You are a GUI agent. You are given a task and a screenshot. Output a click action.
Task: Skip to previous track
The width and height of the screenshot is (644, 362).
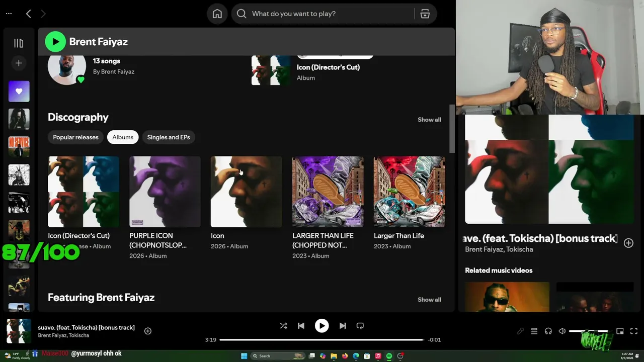(301, 326)
